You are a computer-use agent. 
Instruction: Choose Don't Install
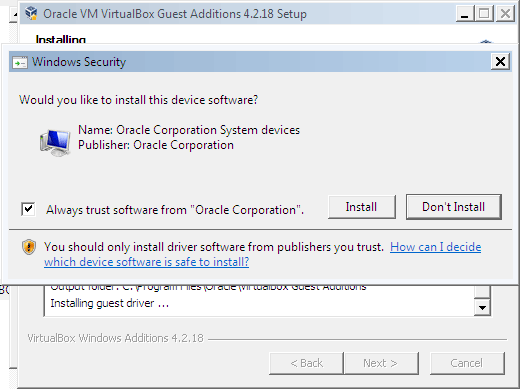(453, 207)
